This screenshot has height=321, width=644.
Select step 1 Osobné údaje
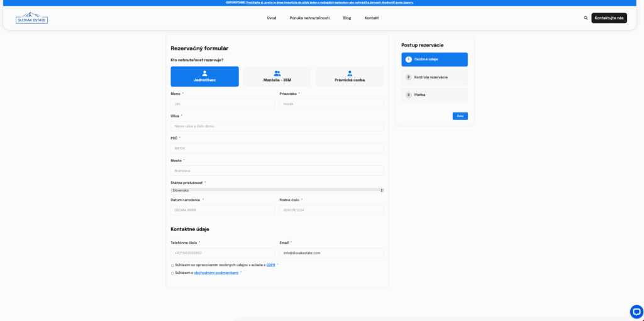[434, 60]
